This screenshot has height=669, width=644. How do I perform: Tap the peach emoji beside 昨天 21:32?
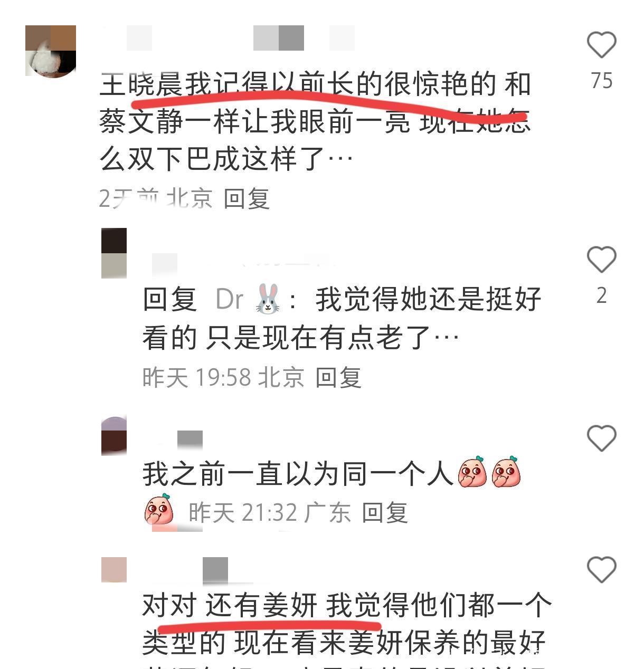(159, 509)
